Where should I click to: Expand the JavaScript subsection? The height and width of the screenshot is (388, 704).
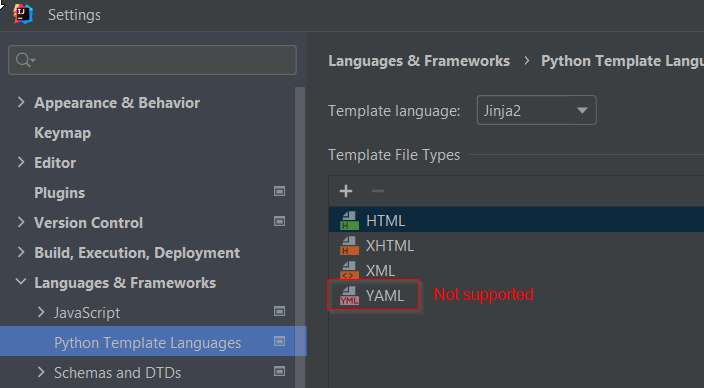[41, 312]
